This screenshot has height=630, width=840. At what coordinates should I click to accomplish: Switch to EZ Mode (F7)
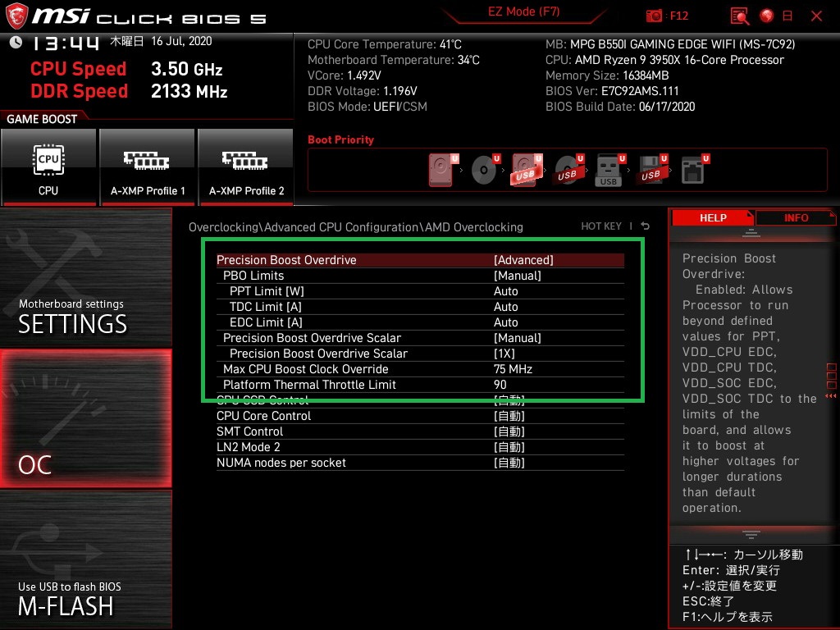tap(523, 11)
